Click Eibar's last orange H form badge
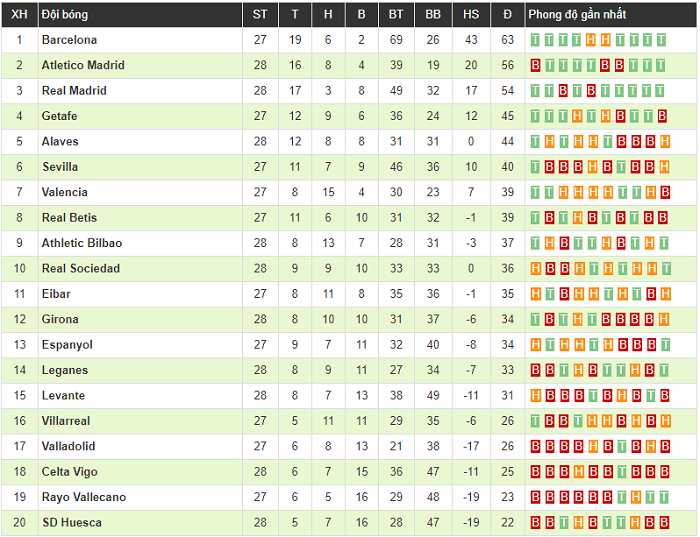 664,294
